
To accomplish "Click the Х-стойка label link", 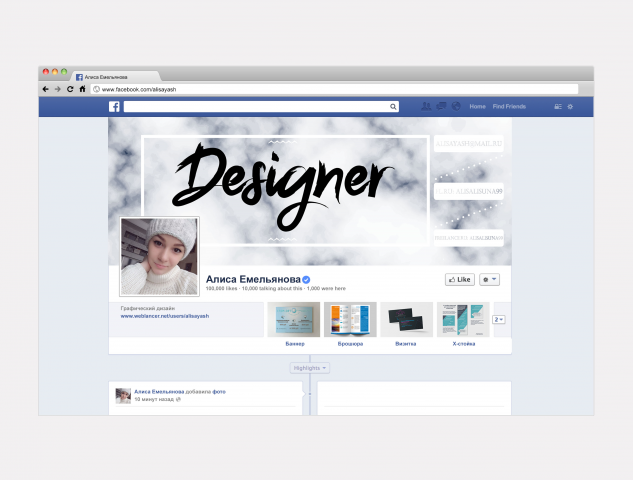I will (x=464, y=344).
